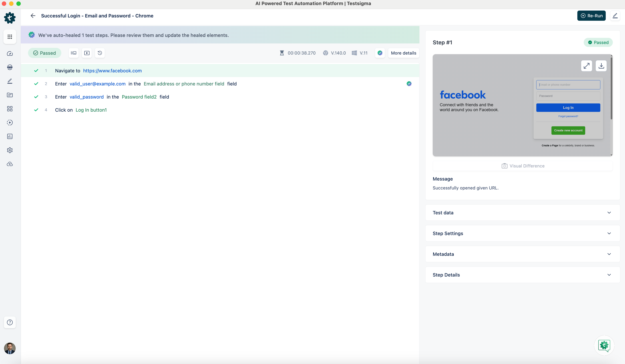
Task: Click the video playback icon in toolbar
Action: [x=87, y=53]
